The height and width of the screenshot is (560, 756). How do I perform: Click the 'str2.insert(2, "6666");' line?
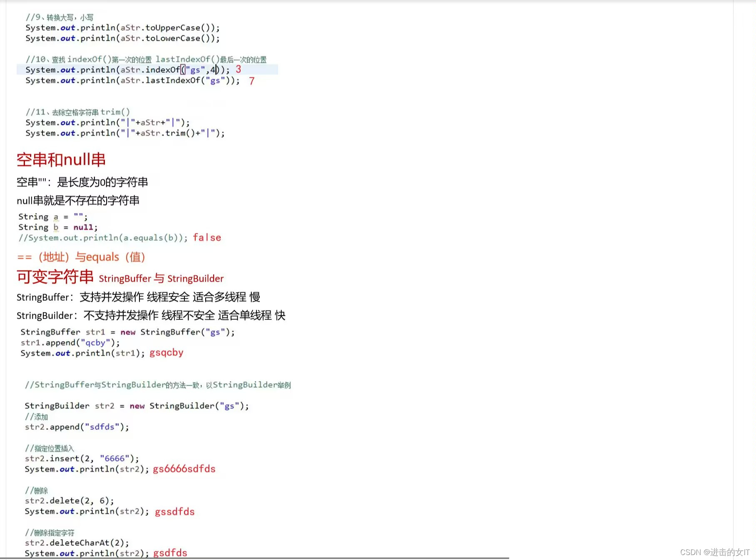point(82,458)
